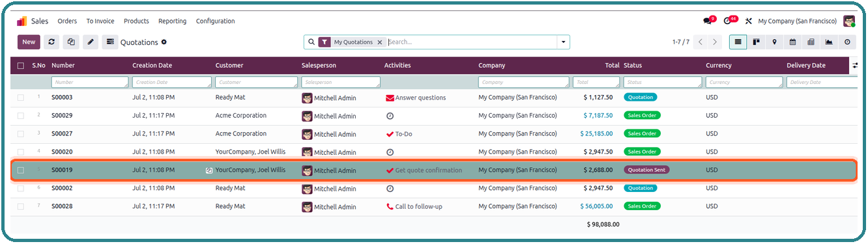Click phone activity icon on S00028
This screenshot has height=244, width=868.
point(390,206)
